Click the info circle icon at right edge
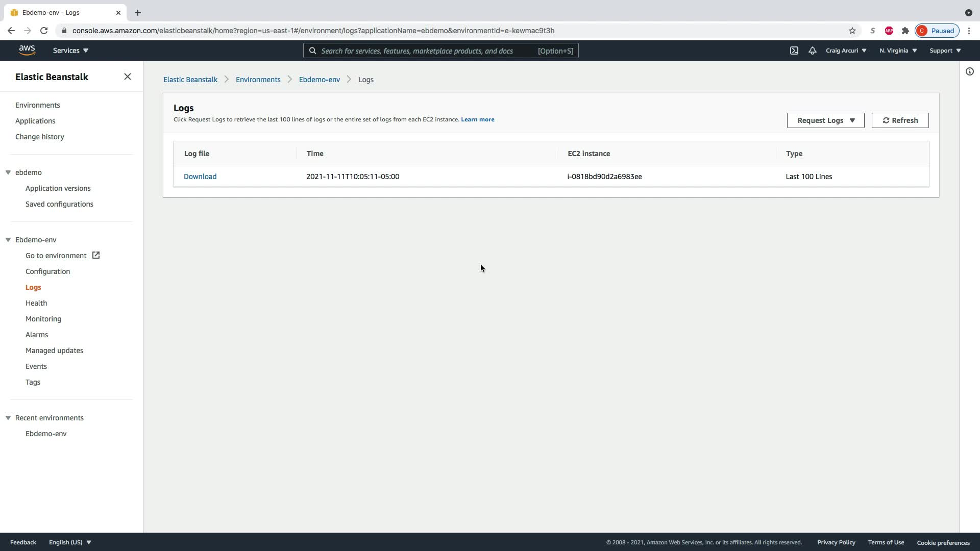This screenshot has width=980, height=551. (969, 71)
